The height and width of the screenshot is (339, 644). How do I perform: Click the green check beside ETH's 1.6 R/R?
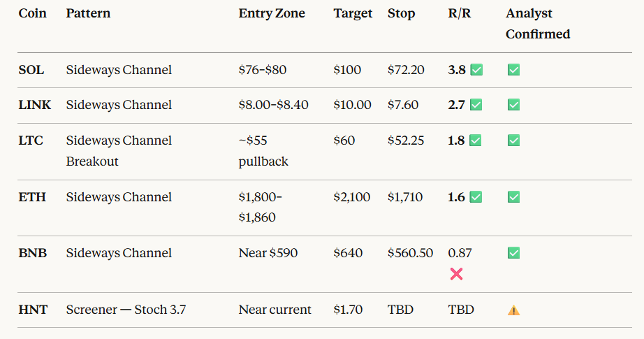[476, 197]
